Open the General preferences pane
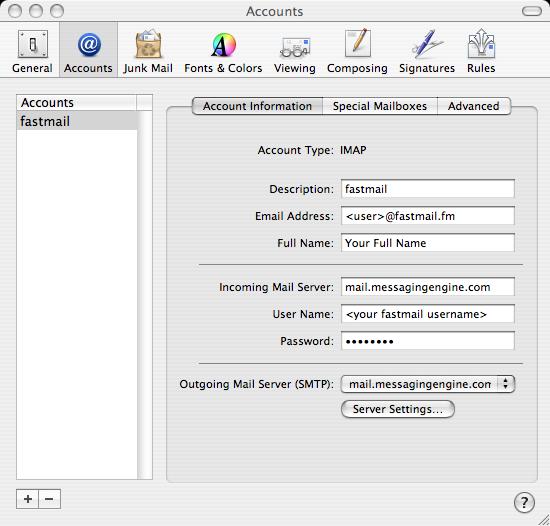The height and width of the screenshot is (526, 550). pyautogui.click(x=32, y=51)
